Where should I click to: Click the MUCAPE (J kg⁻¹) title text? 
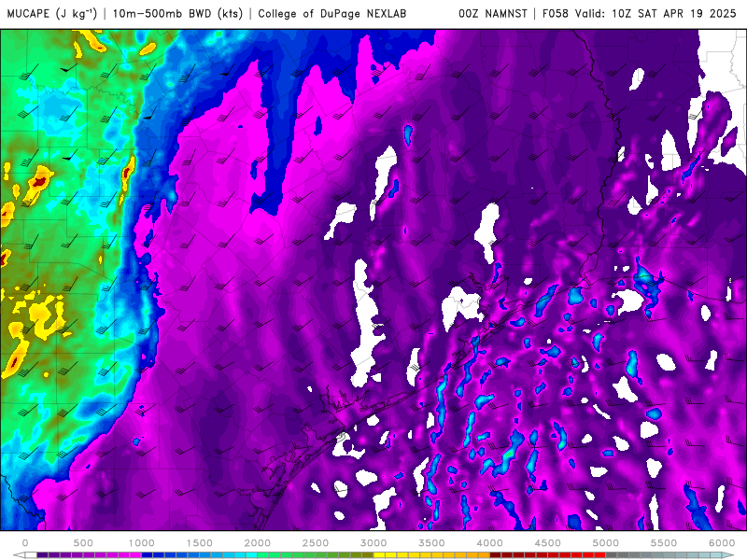coord(52,13)
